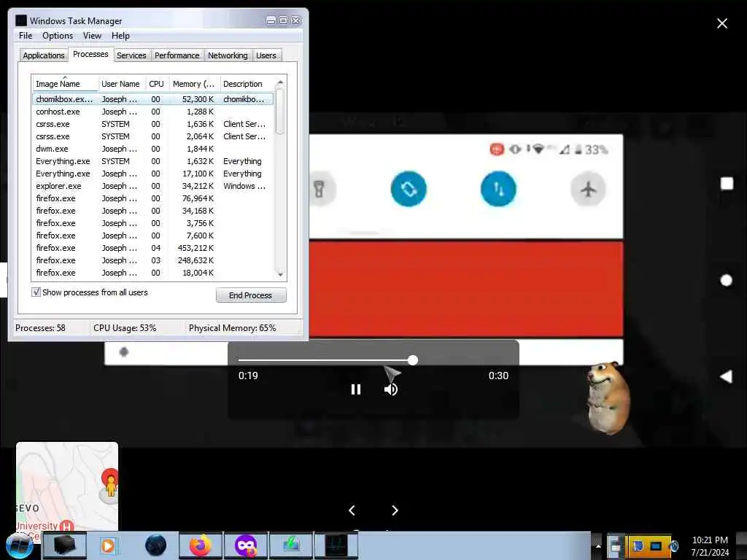This screenshot has height=560, width=747.
Task: Pause the video with the pause button
Action: pyautogui.click(x=355, y=389)
